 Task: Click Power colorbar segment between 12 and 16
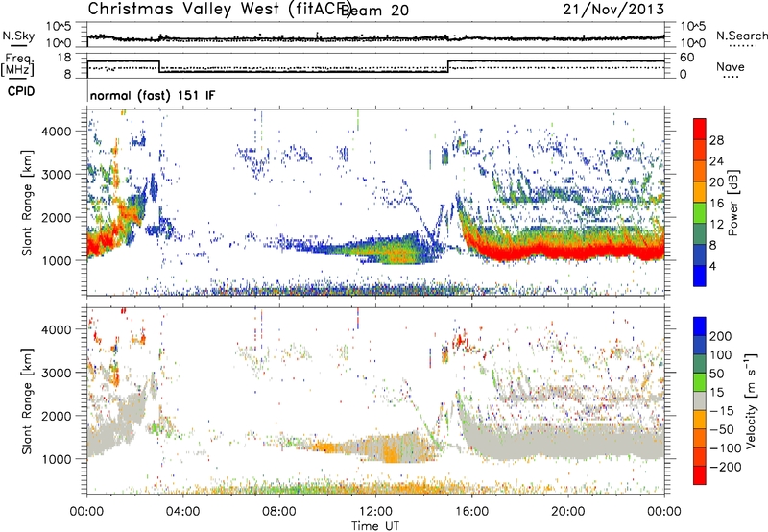[700, 213]
